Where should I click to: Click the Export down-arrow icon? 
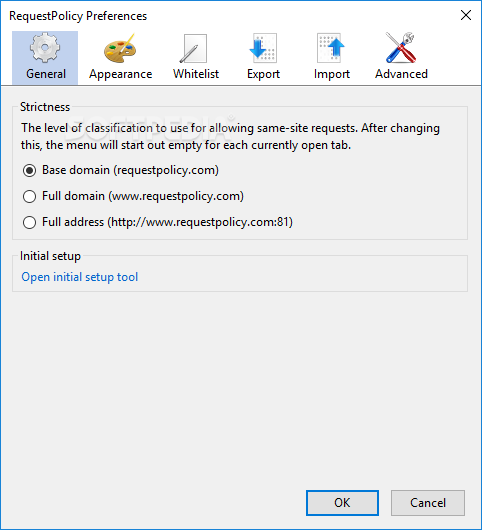click(x=263, y=48)
